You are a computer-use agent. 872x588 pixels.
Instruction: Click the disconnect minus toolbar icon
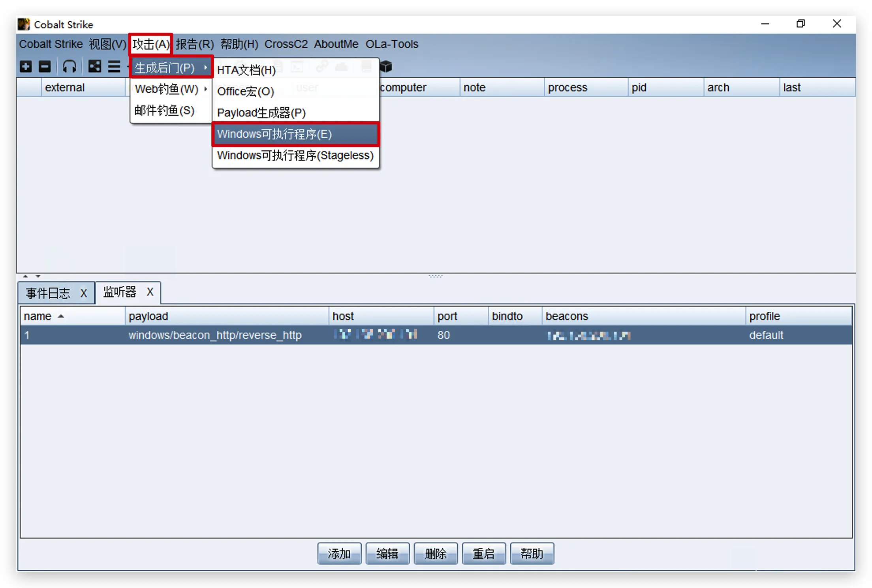(45, 66)
